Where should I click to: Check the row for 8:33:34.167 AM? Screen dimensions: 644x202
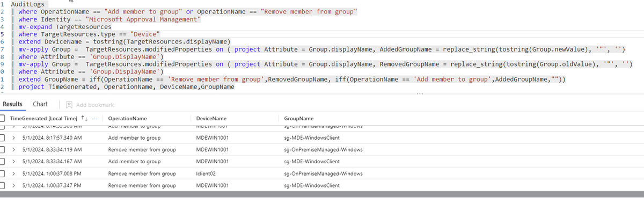tap(3, 161)
